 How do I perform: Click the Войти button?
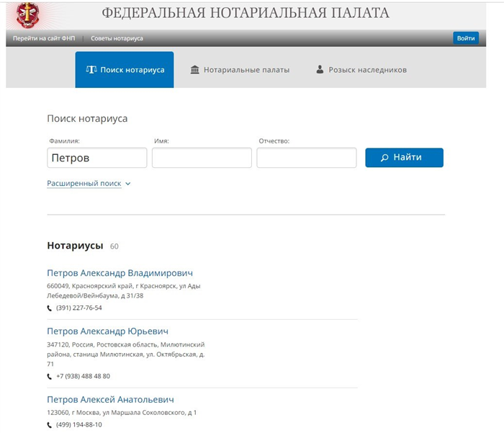pos(466,38)
